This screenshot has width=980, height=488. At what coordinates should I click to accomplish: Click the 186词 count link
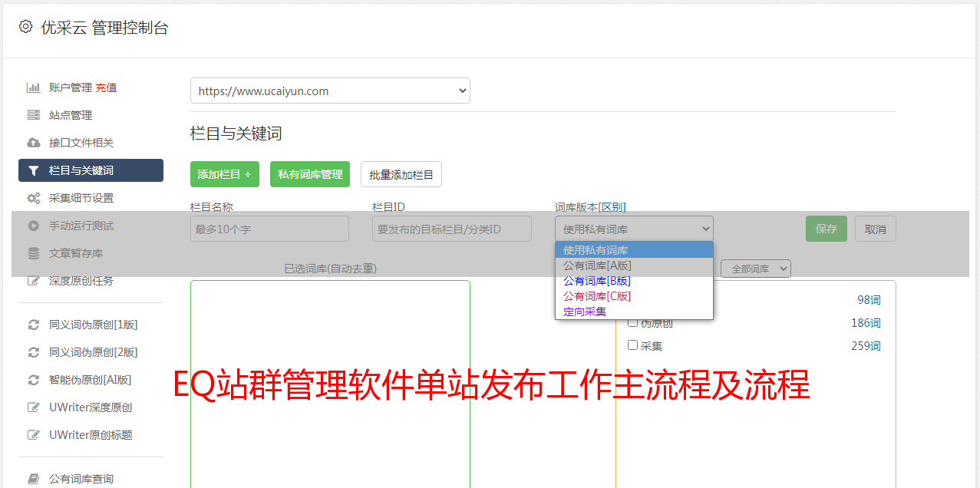tap(866, 323)
